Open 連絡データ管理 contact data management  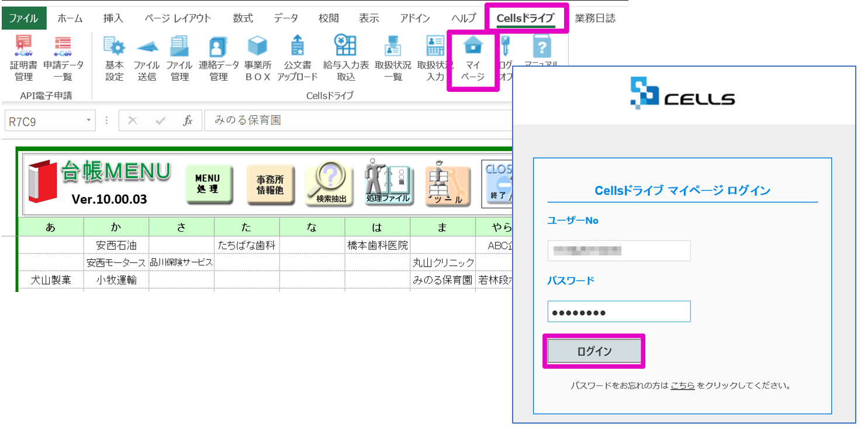[219, 57]
